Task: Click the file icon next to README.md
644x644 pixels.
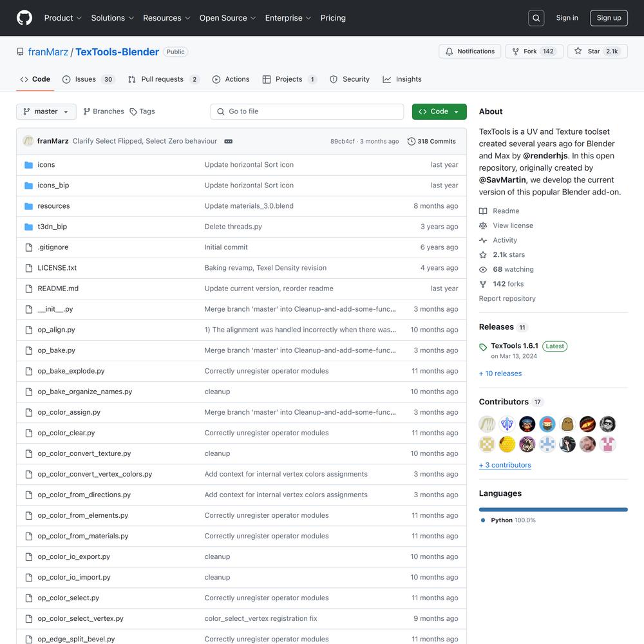Action: tap(29, 289)
